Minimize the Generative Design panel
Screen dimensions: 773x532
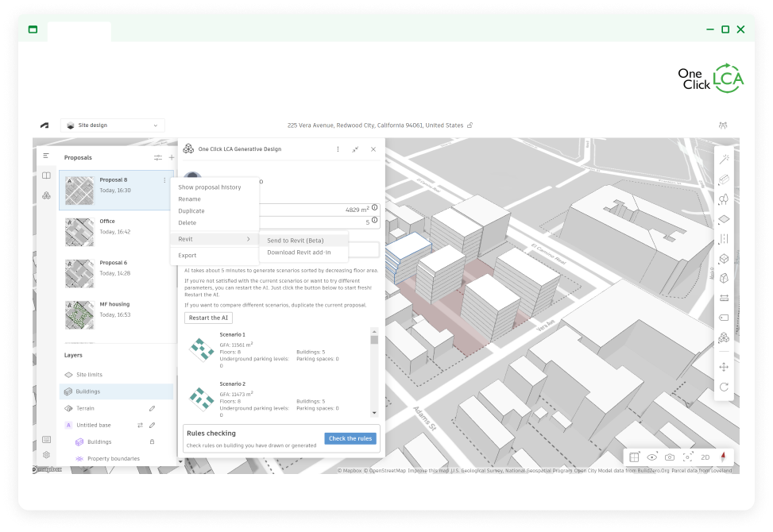tap(355, 149)
